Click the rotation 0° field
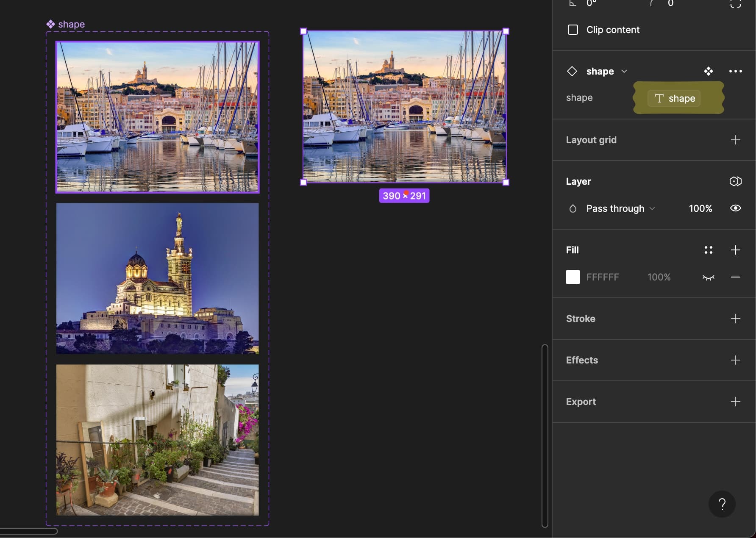The width and height of the screenshot is (756, 538). [x=591, y=3]
